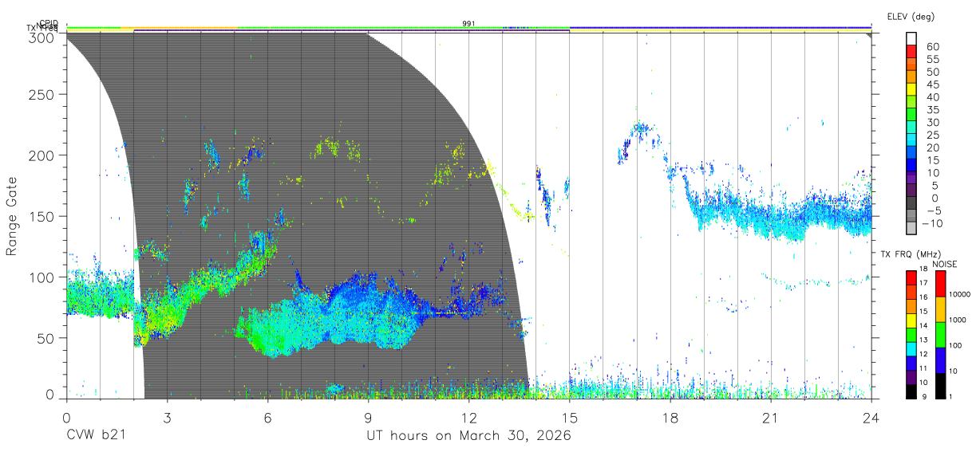Click hour 9 on the time axis
This screenshot has width=980, height=452.
[368, 417]
